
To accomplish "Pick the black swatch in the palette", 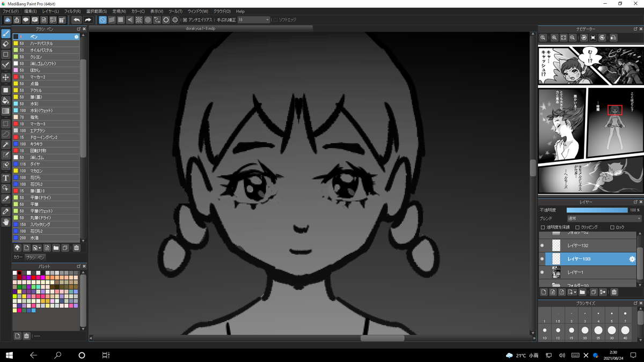I will click(x=19, y=273).
